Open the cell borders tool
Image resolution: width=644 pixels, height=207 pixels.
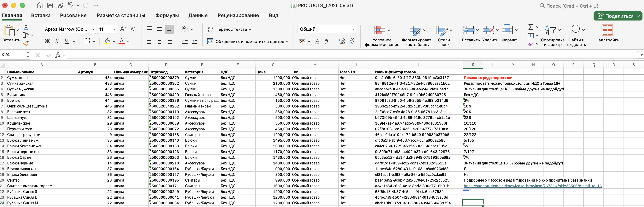87,41
